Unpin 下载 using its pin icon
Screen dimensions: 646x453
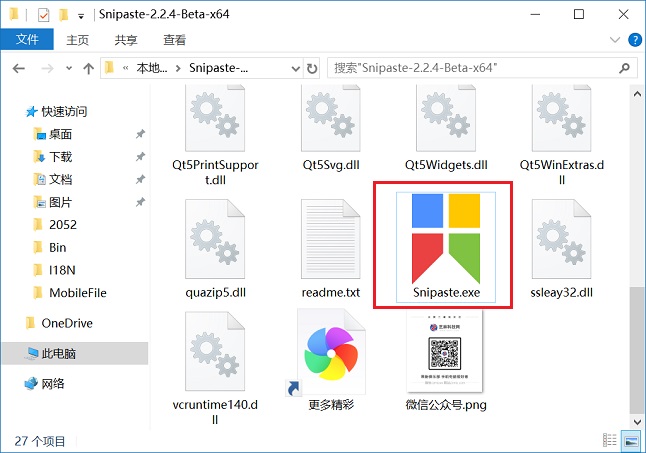click(x=140, y=157)
